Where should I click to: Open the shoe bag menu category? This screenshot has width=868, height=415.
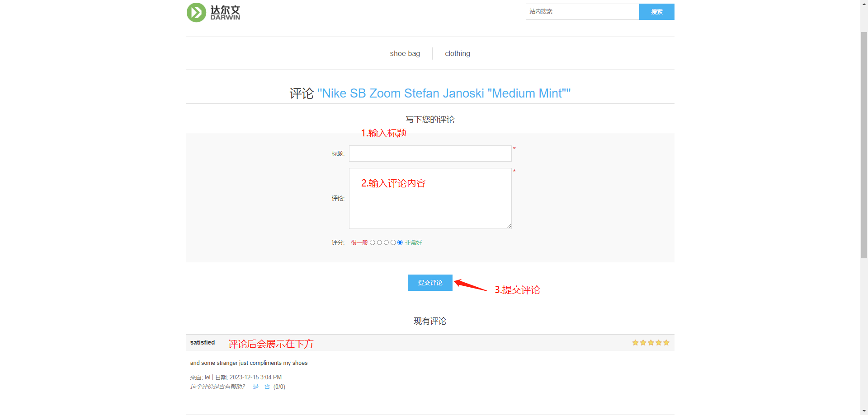click(x=405, y=54)
